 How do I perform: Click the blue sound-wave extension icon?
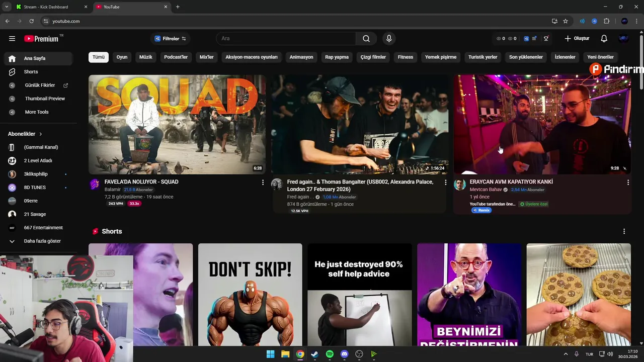pos(582,21)
